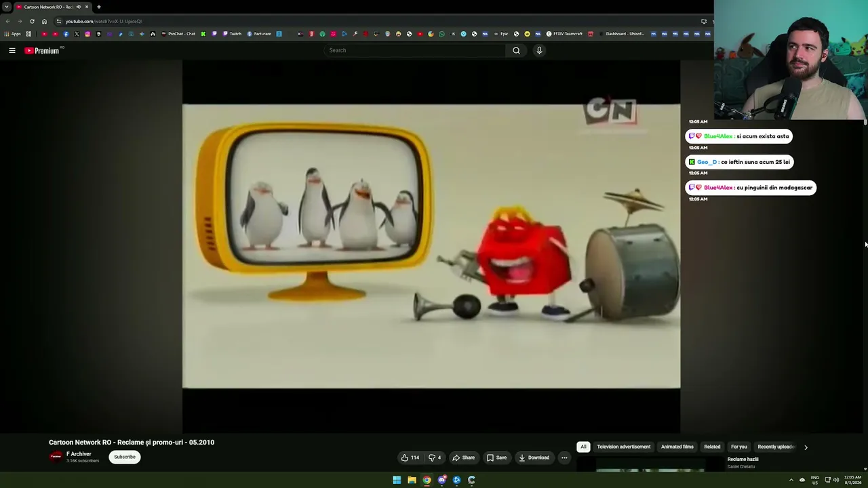
Task: Focus the YouTube search field
Action: [415, 50]
